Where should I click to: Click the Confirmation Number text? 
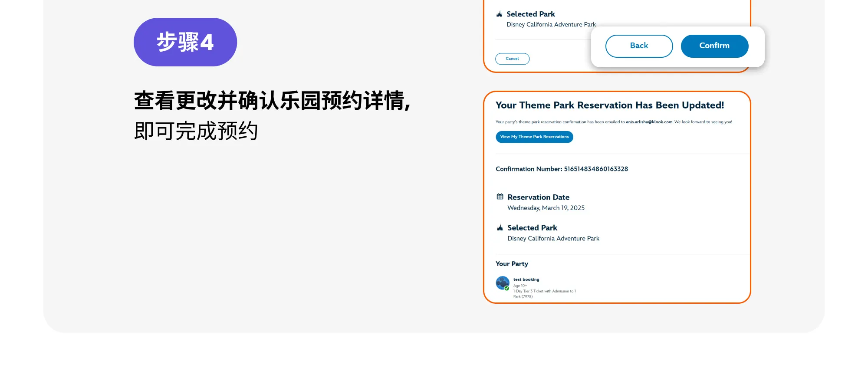click(x=562, y=169)
